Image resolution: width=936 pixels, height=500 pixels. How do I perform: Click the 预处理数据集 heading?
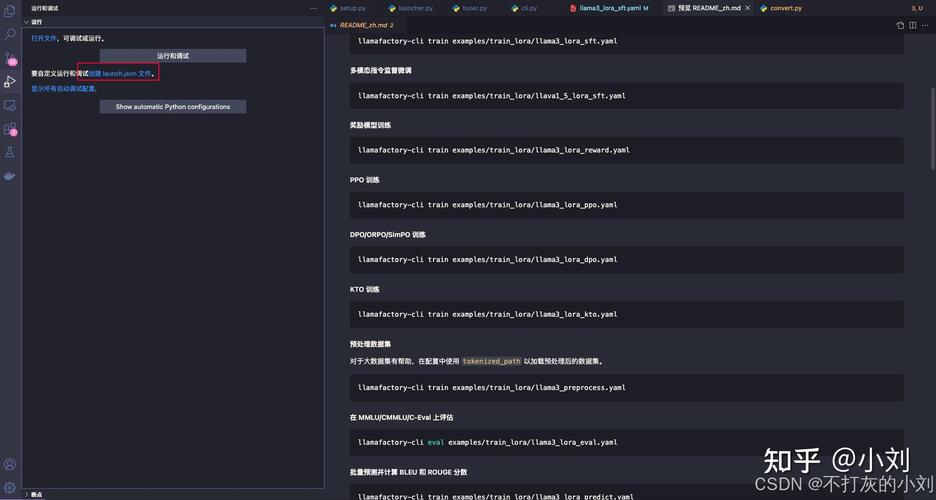coord(370,344)
